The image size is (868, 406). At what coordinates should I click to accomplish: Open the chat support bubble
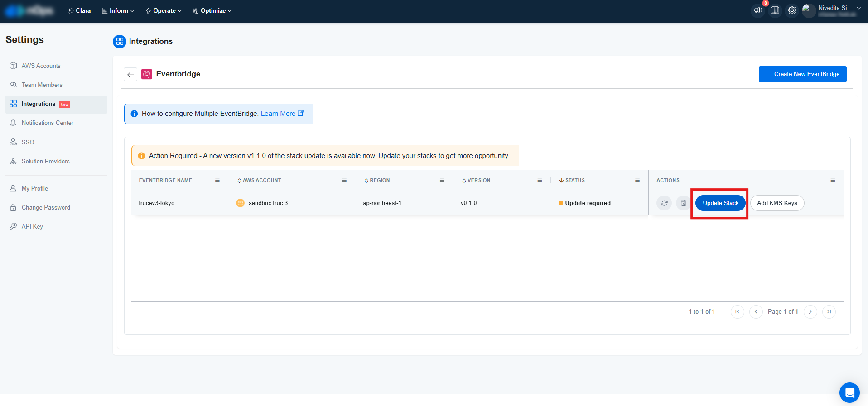click(849, 392)
